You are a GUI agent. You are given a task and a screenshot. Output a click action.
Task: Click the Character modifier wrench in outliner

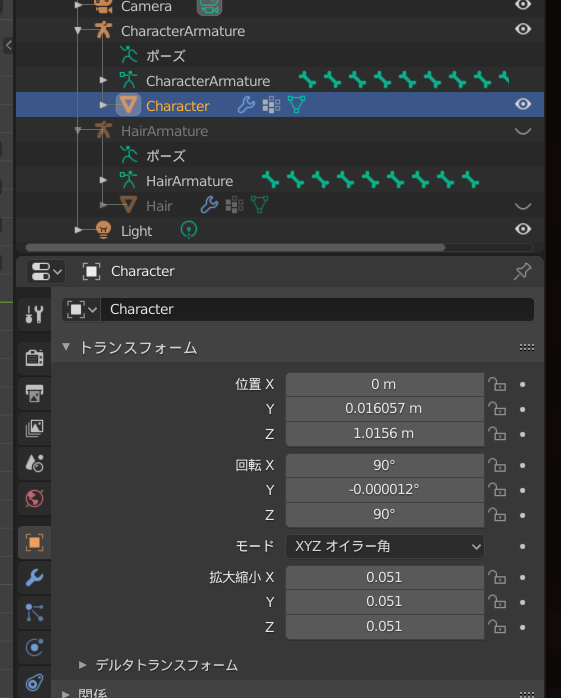pyautogui.click(x=246, y=105)
